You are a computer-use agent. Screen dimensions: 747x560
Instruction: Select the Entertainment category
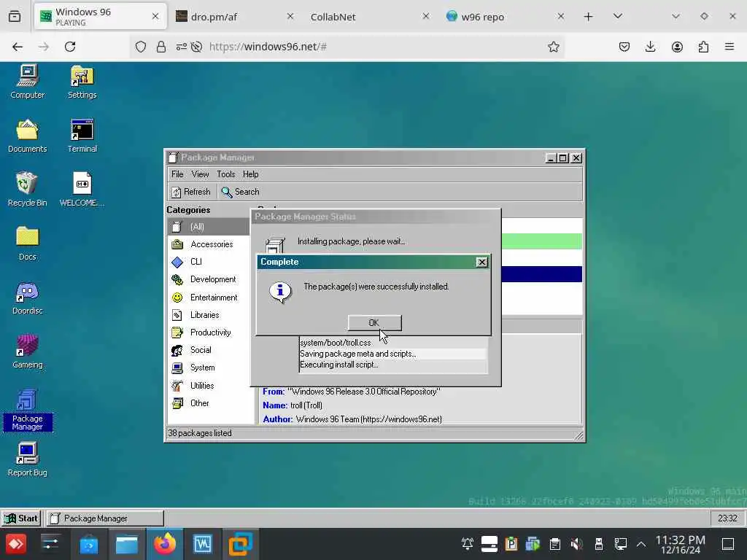tap(208, 297)
